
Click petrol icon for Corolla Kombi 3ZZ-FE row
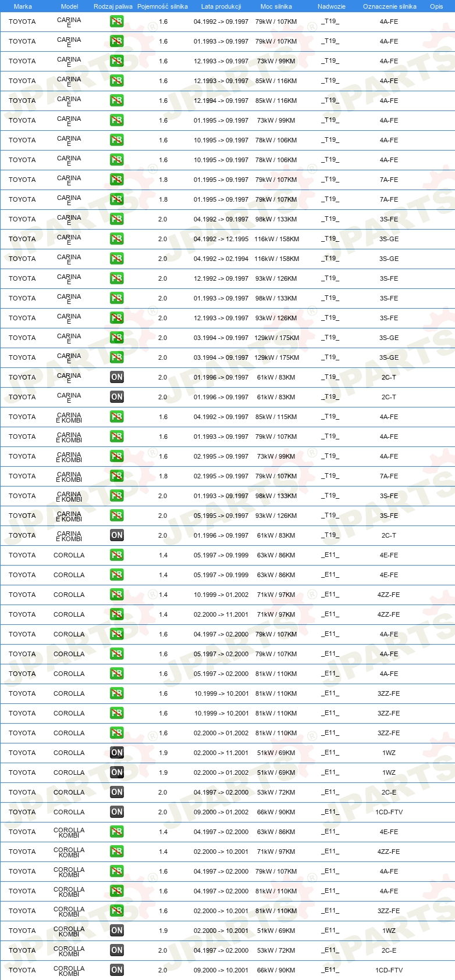tap(117, 911)
